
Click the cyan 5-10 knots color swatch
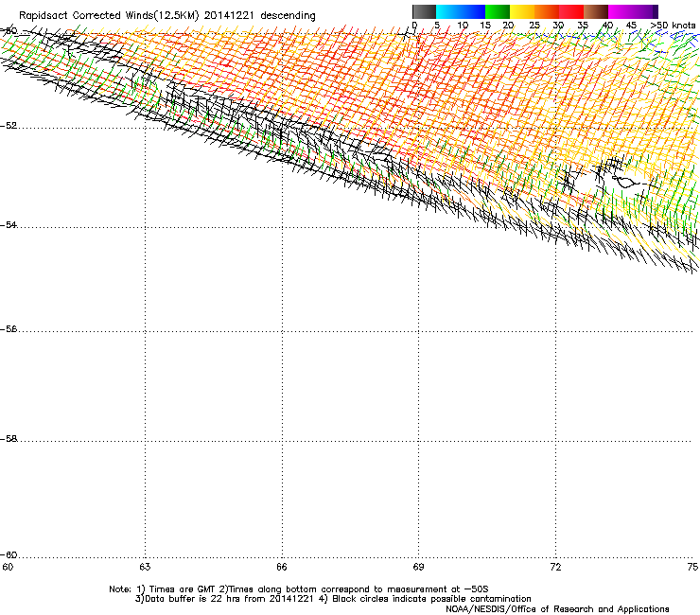coord(448,11)
